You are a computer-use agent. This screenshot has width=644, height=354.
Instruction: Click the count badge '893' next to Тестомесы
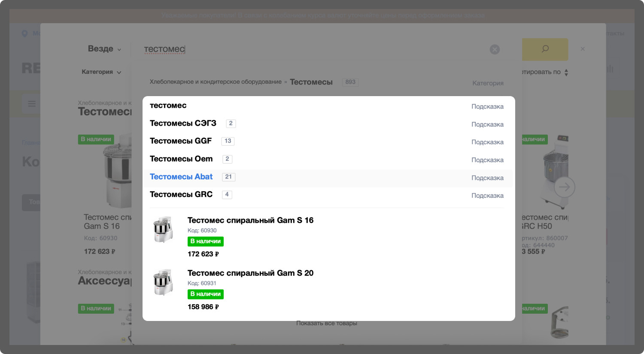point(350,82)
